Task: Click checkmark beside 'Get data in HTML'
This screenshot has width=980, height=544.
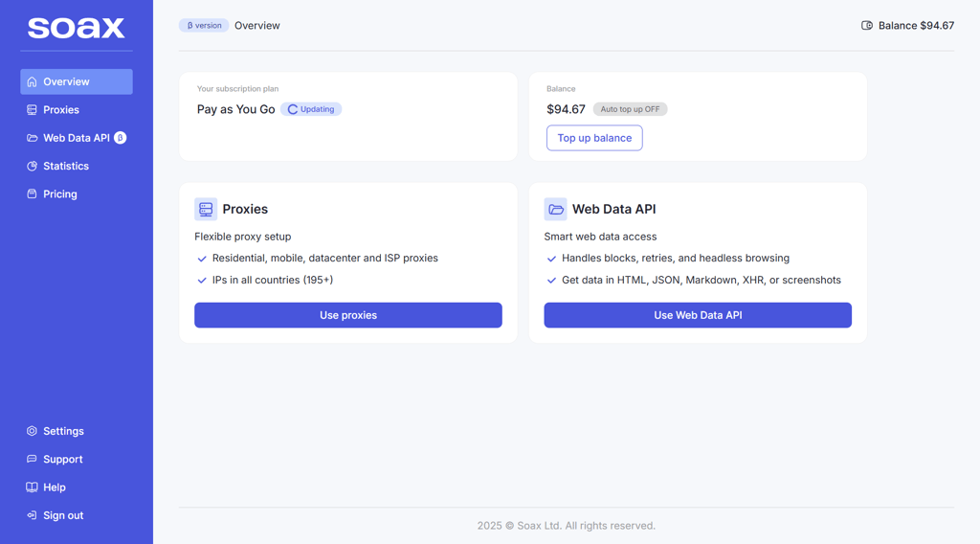Action: tap(551, 281)
